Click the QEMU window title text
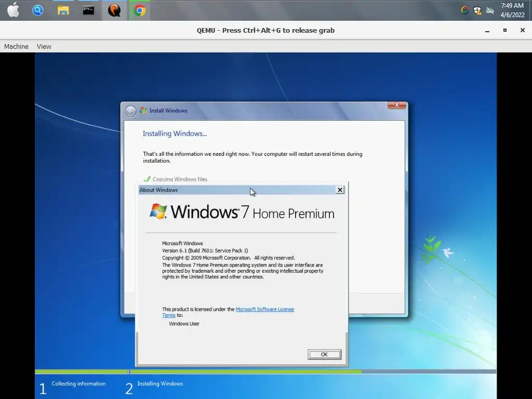The width and height of the screenshot is (532, 399). coord(265,31)
